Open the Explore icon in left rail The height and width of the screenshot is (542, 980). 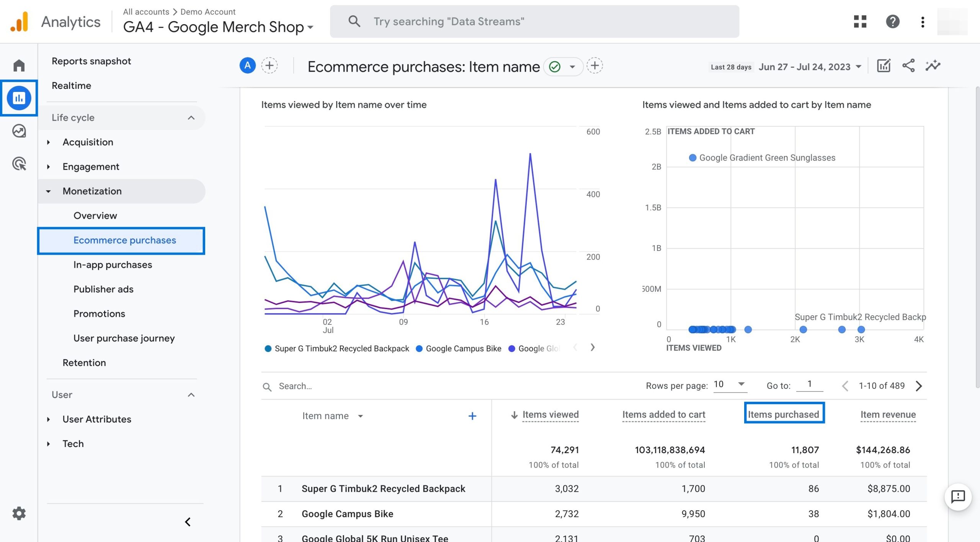19,131
